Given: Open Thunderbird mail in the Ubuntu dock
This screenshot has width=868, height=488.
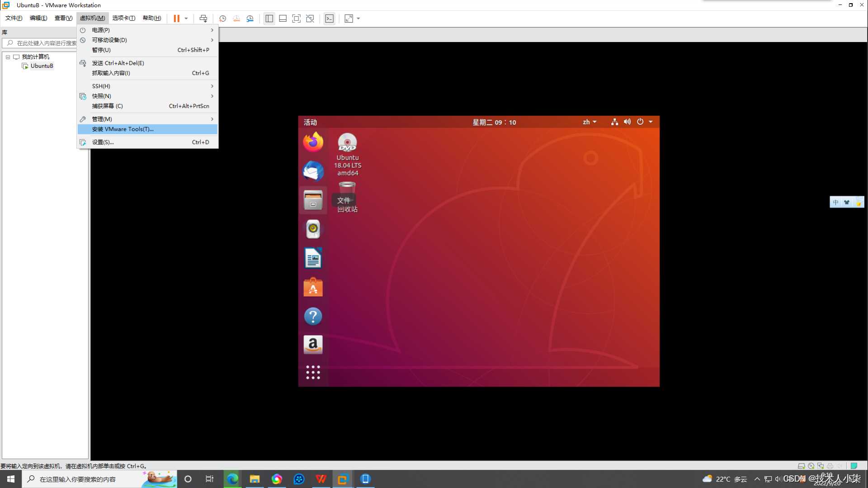Looking at the screenshot, I should (x=313, y=171).
